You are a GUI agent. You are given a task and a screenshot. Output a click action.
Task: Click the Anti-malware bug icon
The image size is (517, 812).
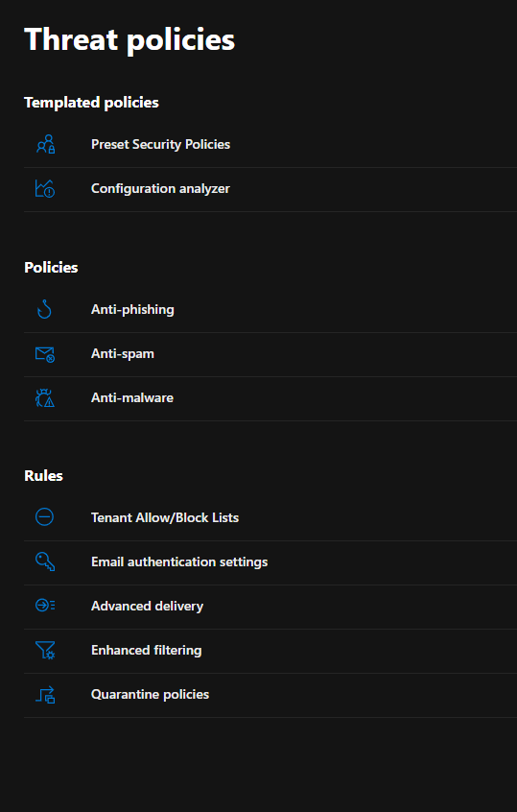point(45,397)
